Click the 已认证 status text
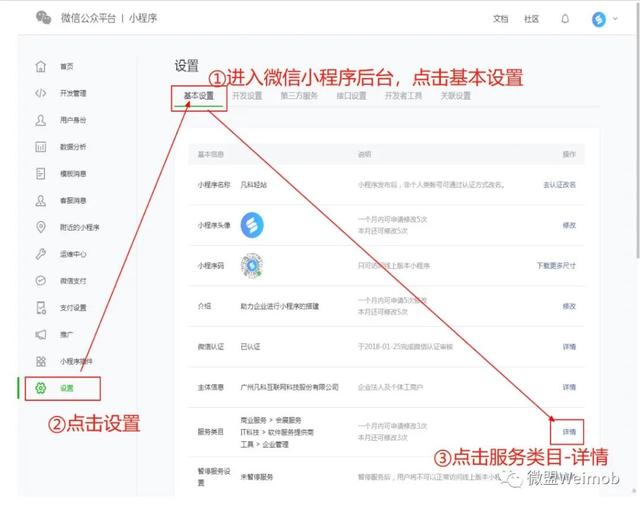The height and width of the screenshot is (506, 640). [250, 347]
